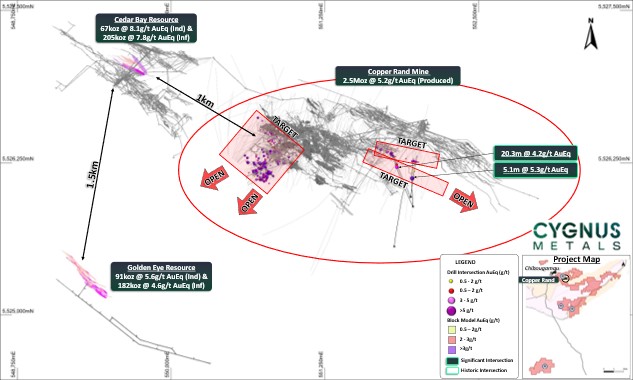Click the Chibougamau place name in the inset
Viewport: 633px width, 380px height.
tap(542, 269)
